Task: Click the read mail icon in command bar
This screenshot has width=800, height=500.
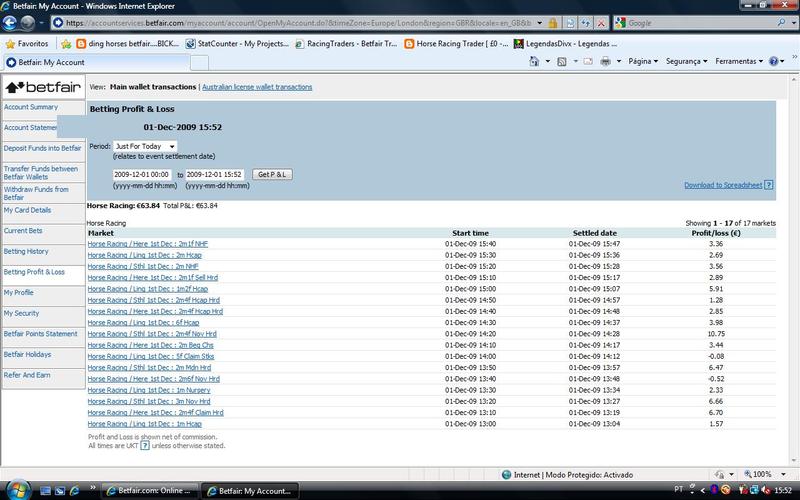Action: click(588, 61)
